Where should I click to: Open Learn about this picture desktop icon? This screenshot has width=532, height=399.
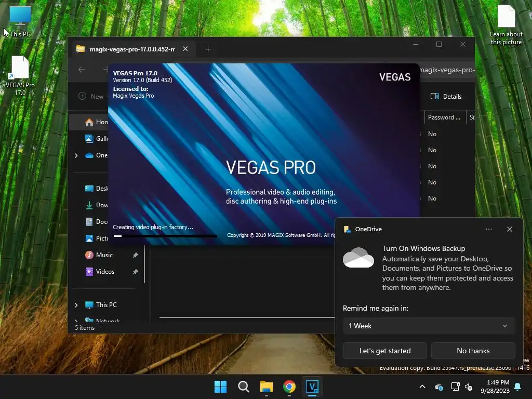506,25
